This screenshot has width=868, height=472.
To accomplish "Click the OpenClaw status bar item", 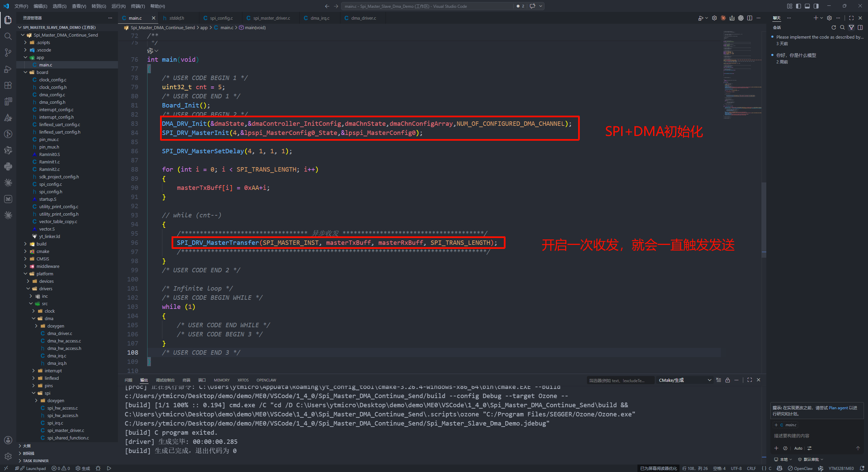I will 800,468.
